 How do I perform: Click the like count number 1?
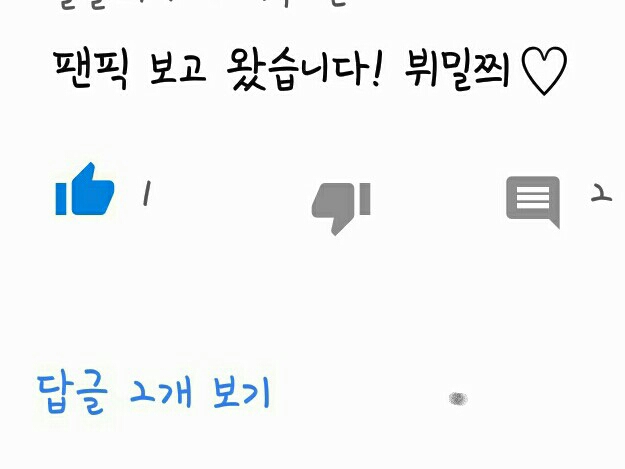tap(147, 193)
